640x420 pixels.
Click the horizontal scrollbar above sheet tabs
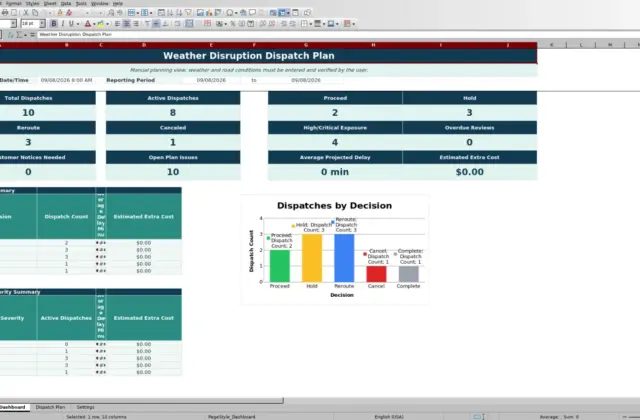click(x=141, y=400)
